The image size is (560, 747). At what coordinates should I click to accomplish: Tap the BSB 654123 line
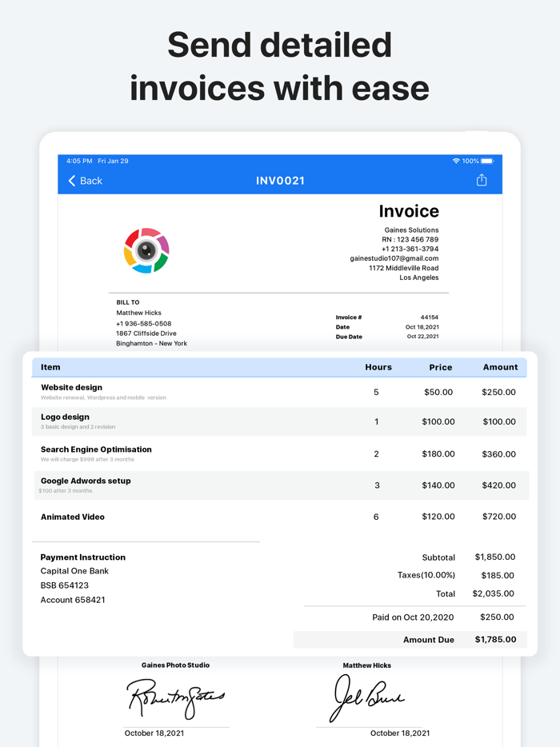64,585
